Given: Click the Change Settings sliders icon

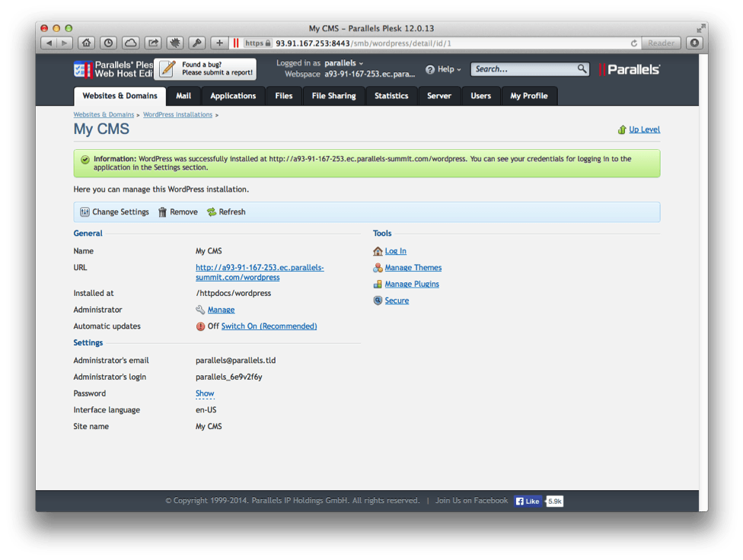Looking at the screenshot, I should [85, 212].
